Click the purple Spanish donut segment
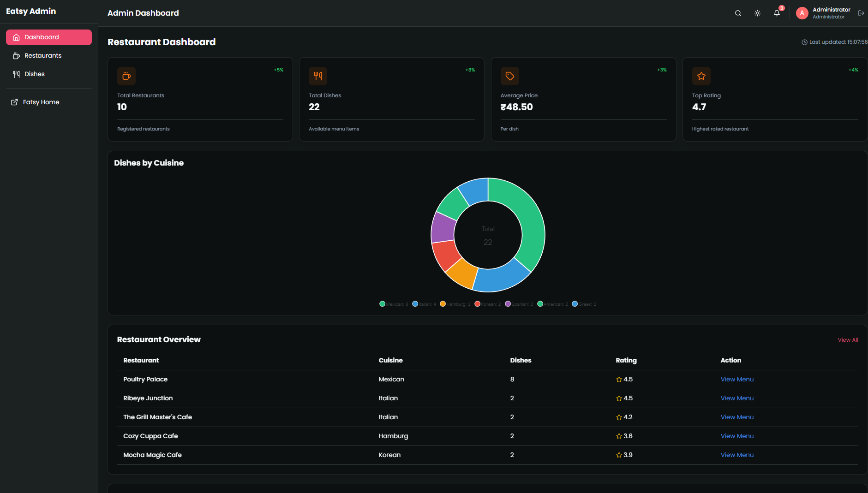This screenshot has height=493, width=868. point(443,227)
